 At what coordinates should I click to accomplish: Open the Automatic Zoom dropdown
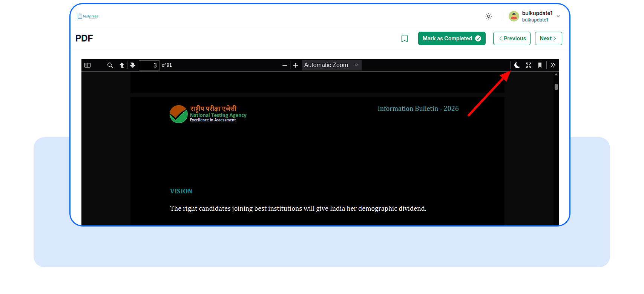[331, 65]
